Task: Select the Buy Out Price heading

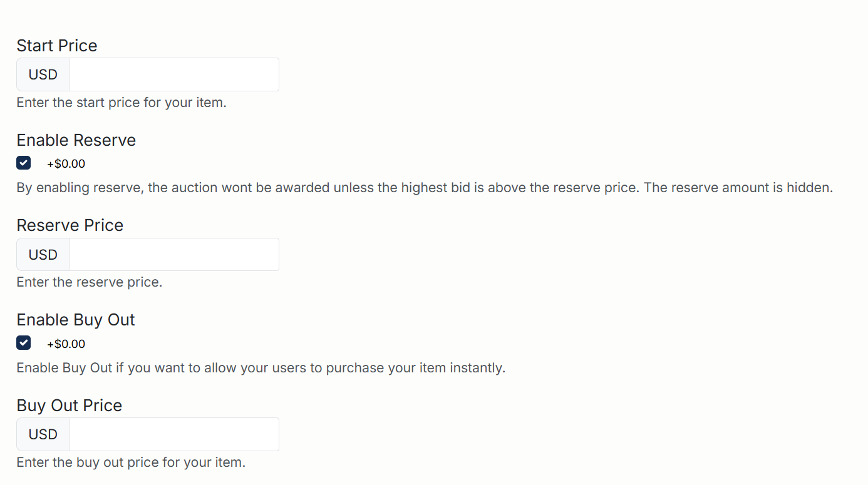Action: [x=69, y=405]
